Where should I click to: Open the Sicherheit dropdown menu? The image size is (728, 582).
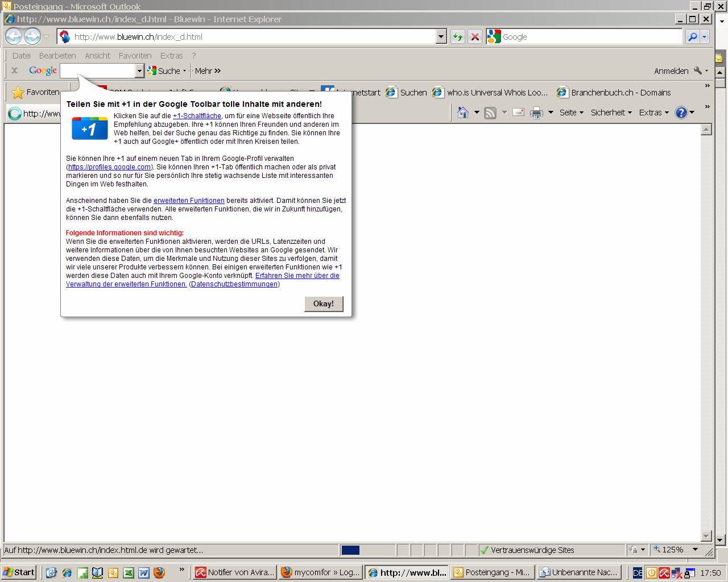[x=611, y=113]
